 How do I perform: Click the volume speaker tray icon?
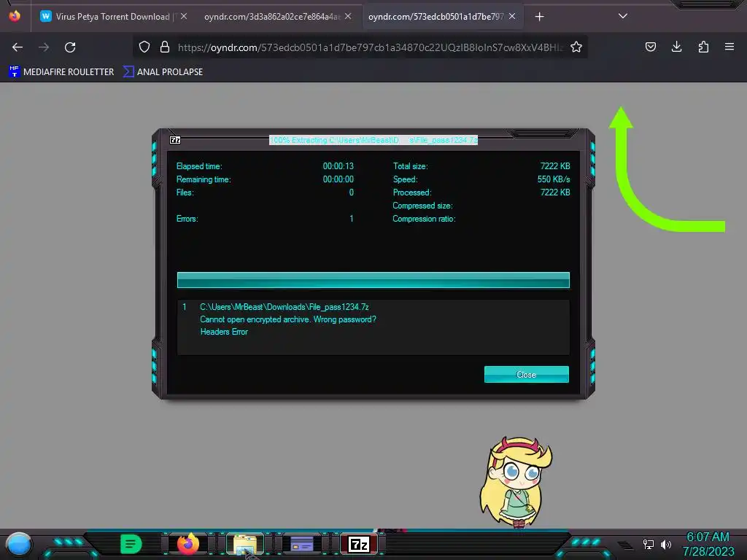tap(666, 544)
